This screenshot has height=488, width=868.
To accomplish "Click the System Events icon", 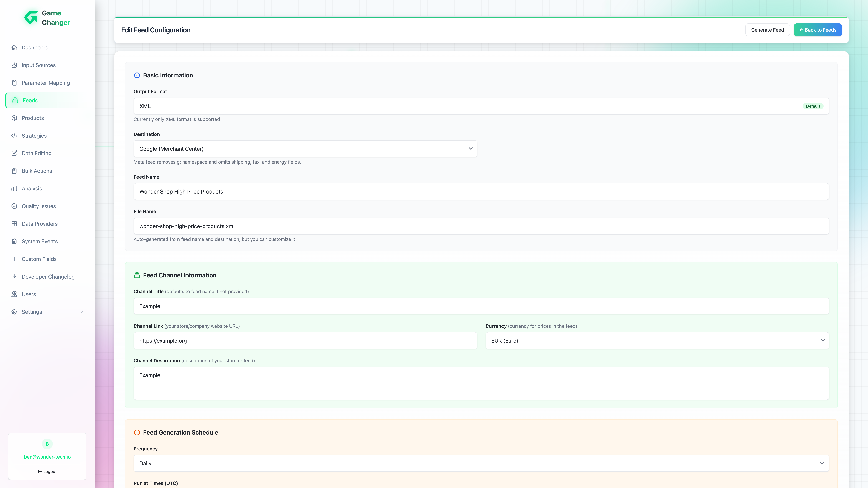I will point(14,241).
